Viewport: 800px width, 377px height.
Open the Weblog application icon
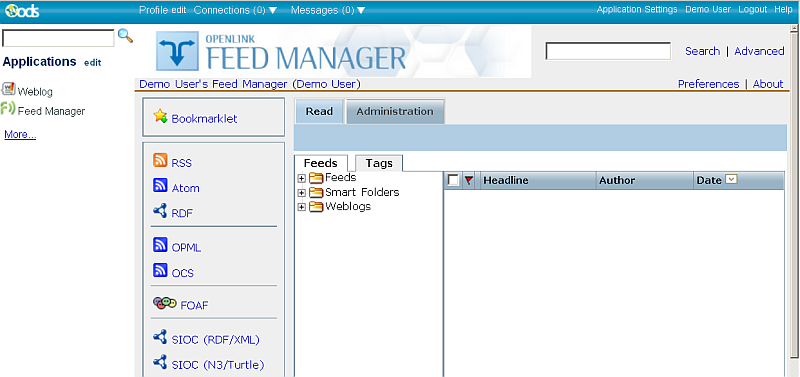tap(9, 89)
